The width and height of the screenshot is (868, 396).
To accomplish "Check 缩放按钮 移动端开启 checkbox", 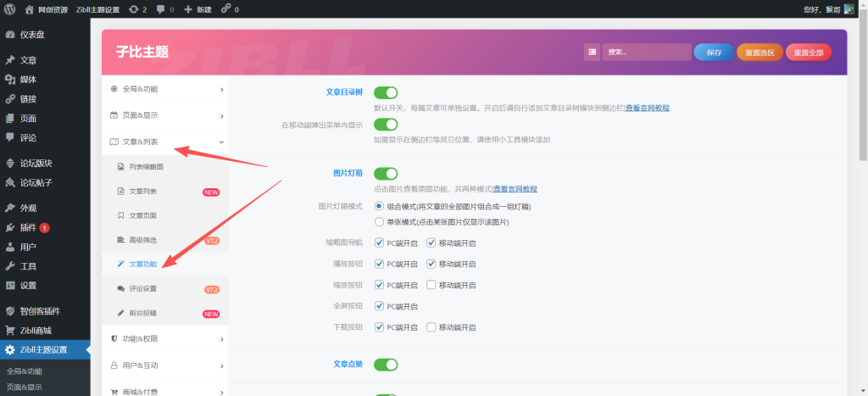I will (x=431, y=285).
